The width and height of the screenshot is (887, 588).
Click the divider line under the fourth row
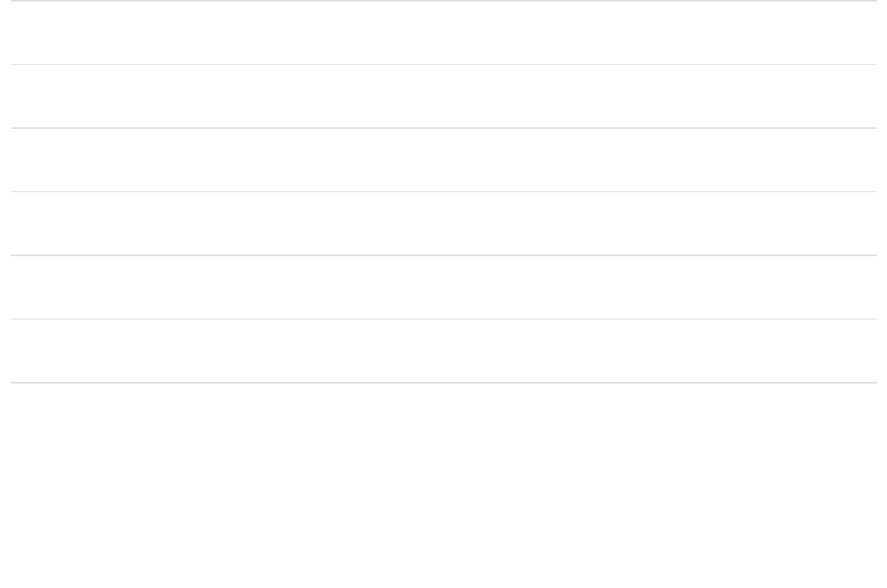(443, 255)
